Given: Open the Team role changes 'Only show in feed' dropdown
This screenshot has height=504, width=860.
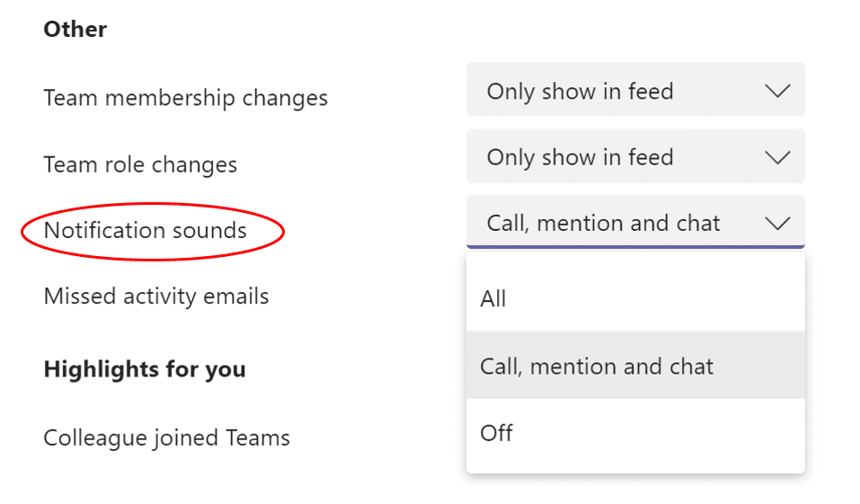Looking at the screenshot, I should 635,156.
